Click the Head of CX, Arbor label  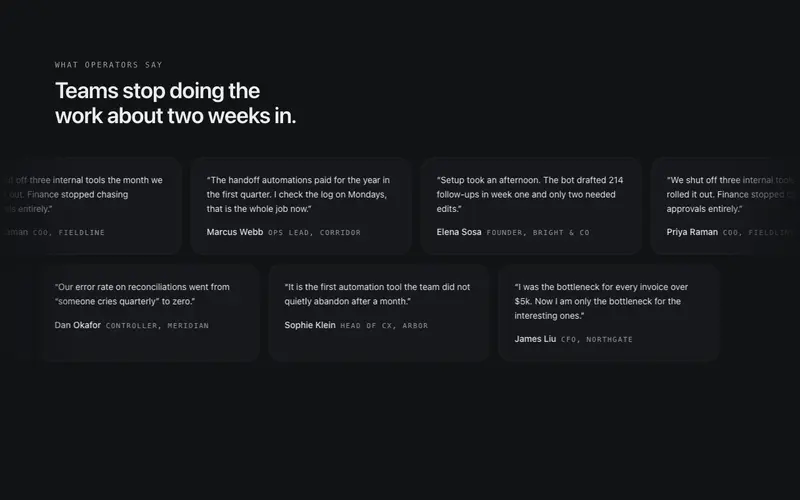pos(384,326)
